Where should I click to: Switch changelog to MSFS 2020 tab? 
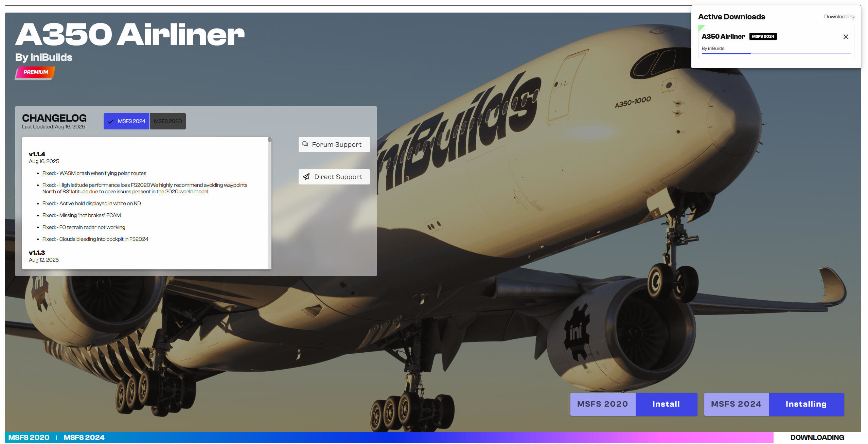pyautogui.click(x=168, y=121)
